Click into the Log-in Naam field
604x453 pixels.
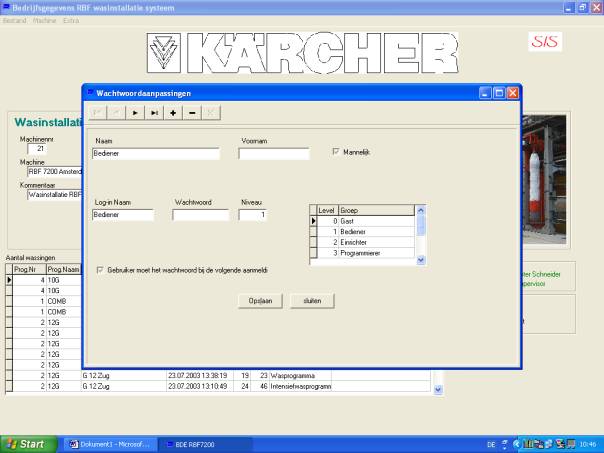click(x=123, y=215)
